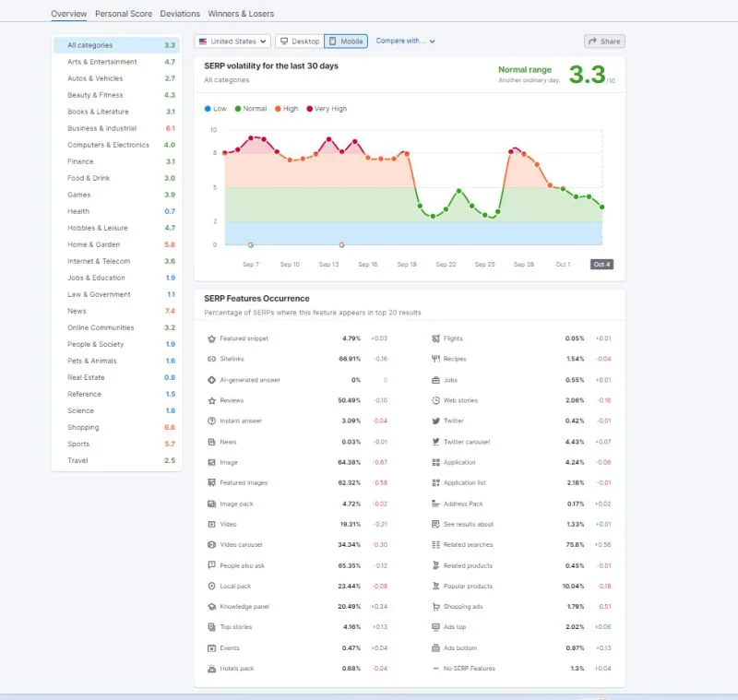Image resolution: width=738 pixels, height=700 pixels.
Task: Click the Sitelinks 66.91% value
Action: point(350,359)
